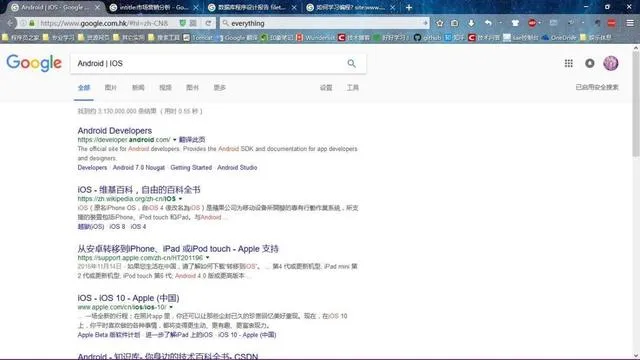Screen dimensions: 640x360
Task: Switch to the 新闻 results tab
Action: pos(138,88)
